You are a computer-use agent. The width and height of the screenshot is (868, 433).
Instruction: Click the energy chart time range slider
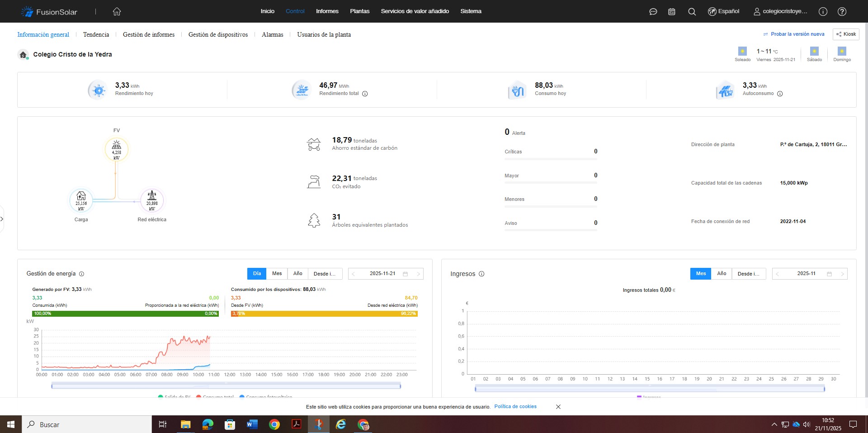226,385
